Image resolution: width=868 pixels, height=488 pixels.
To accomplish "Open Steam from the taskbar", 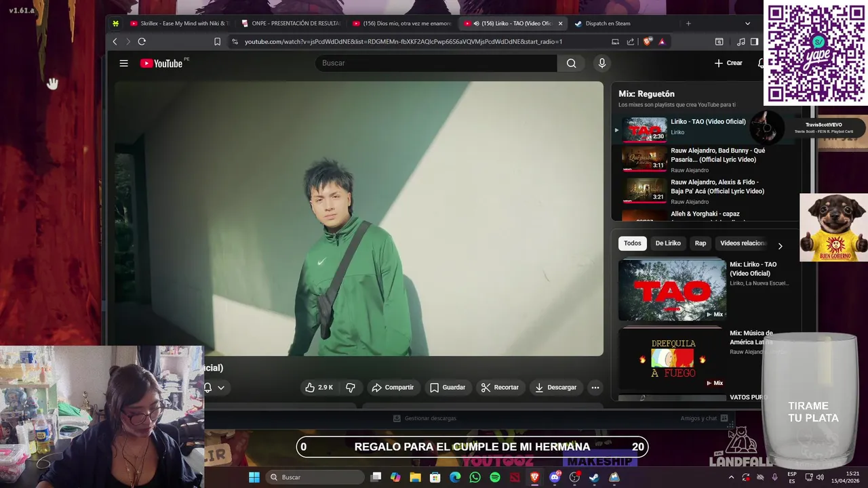I will pos(594,477).
